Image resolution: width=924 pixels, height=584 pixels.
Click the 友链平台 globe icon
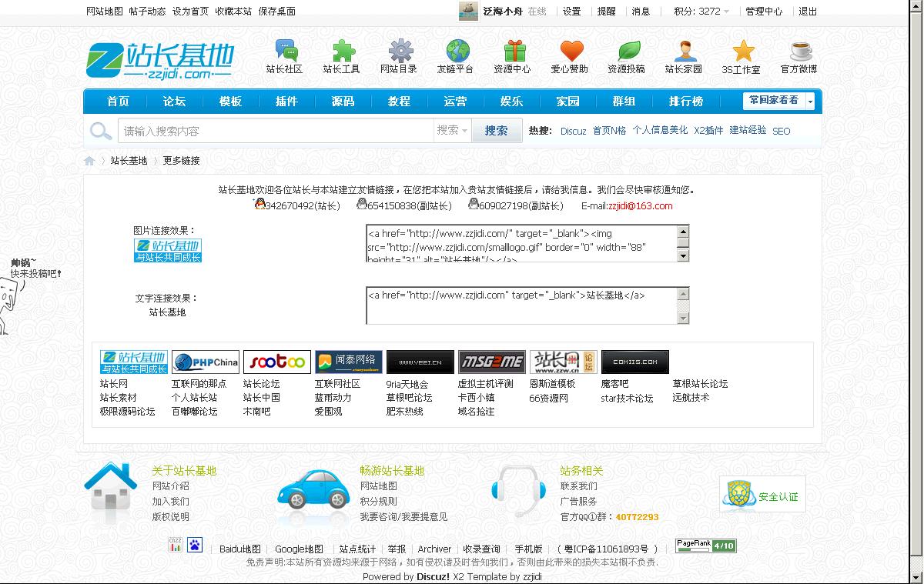point(456,55)
